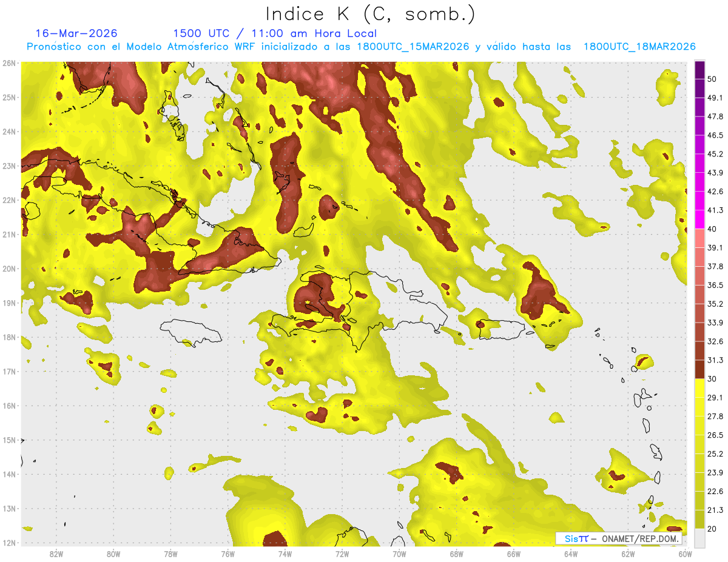Click colorbar value "36.5"
728x562 pixels.
click(715, 285)
